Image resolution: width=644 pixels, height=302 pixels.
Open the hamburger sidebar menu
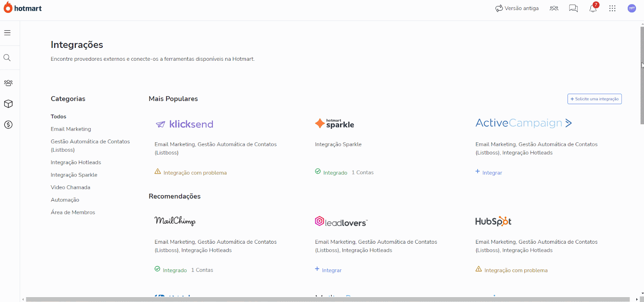(x=7, y=33)
